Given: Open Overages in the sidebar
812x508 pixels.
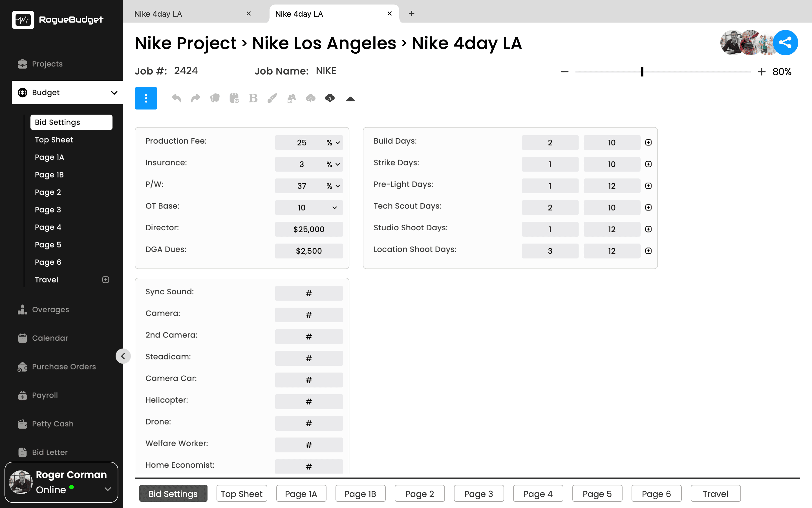Looking at the screenshot, I should (44, 309).
